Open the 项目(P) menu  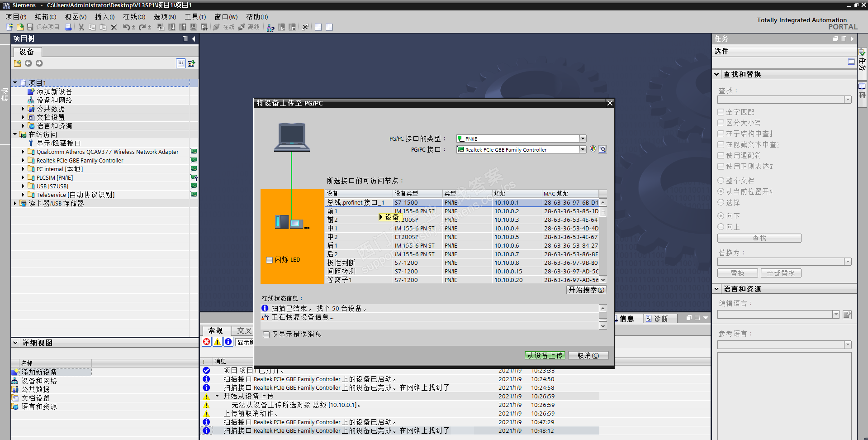pos(16,17)
